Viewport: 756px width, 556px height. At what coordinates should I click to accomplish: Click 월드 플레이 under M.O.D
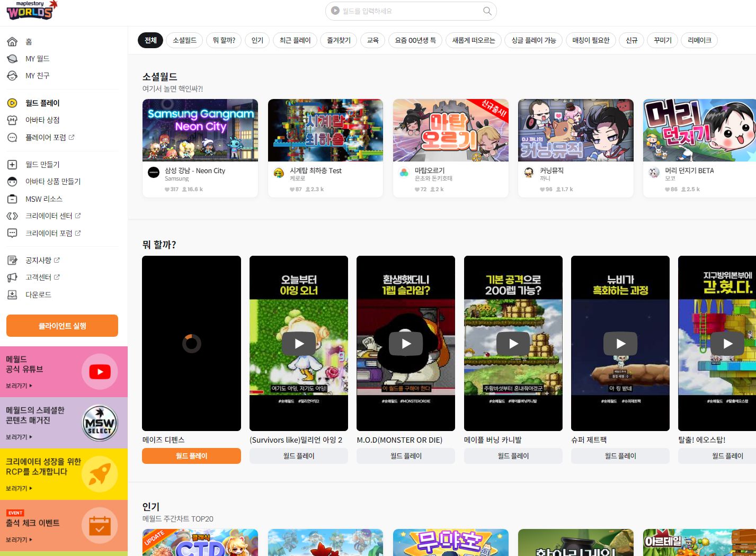(x=406, y=456)
